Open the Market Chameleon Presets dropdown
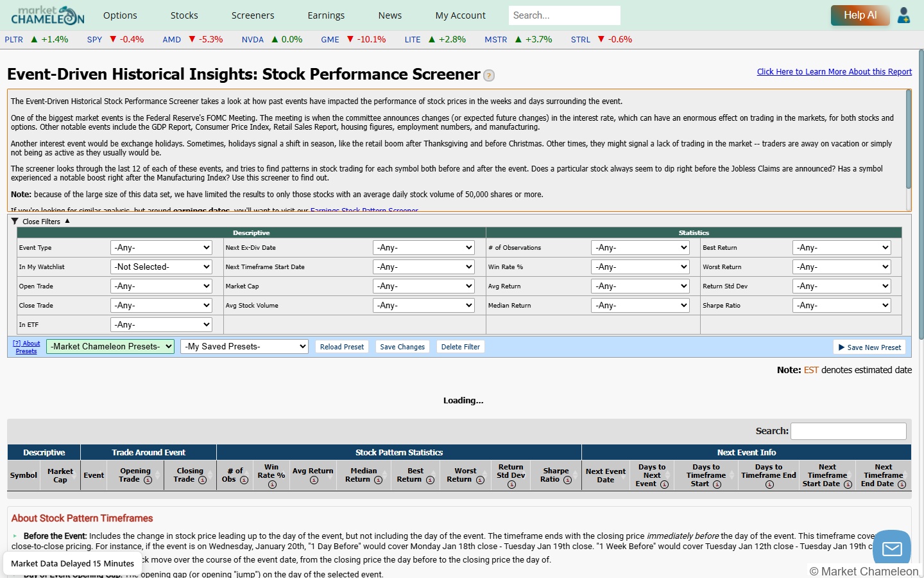Screen dimensions: 924x578 (x=110, y=346)
